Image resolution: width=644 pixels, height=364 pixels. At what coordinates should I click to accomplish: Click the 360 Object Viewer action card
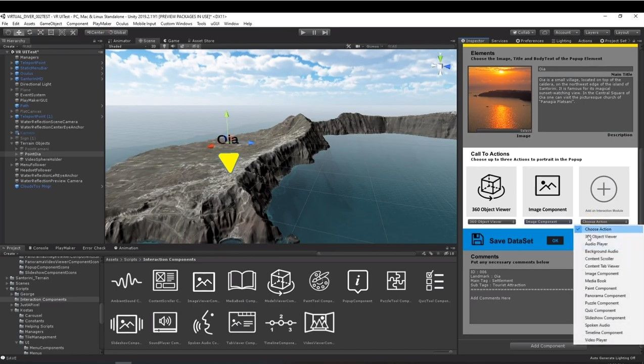pyautogui.click(x=491, y=192)
